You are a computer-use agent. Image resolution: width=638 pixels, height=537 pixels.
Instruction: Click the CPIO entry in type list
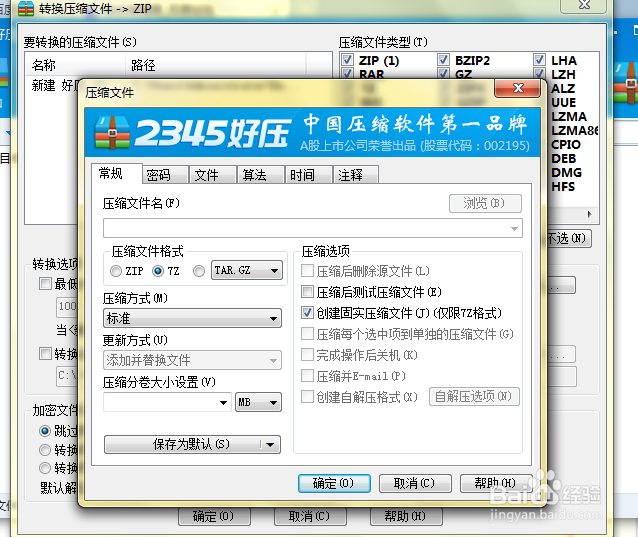click(566, 144)
